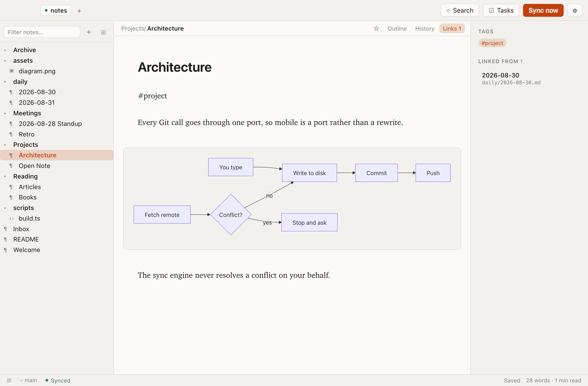Select the Links 1 tab
This screenshot has width=588, height=386.
tap(452, 28)
